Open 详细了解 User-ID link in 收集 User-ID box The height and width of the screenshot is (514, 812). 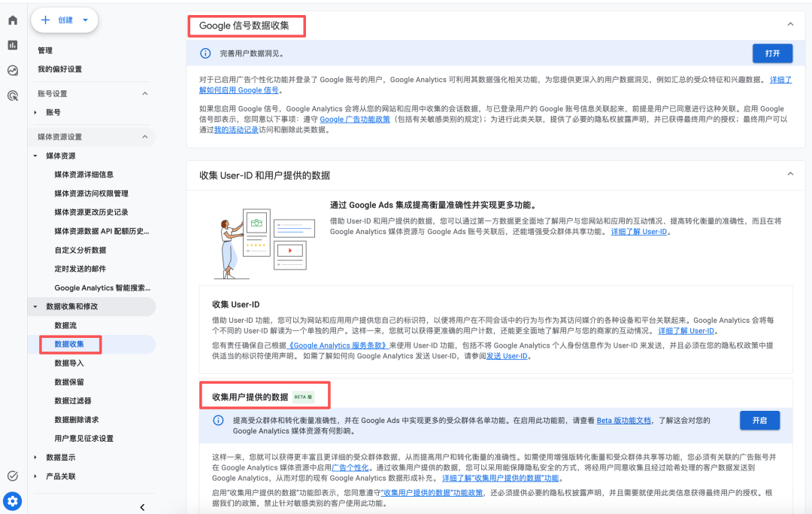click(x=686, y=330)
